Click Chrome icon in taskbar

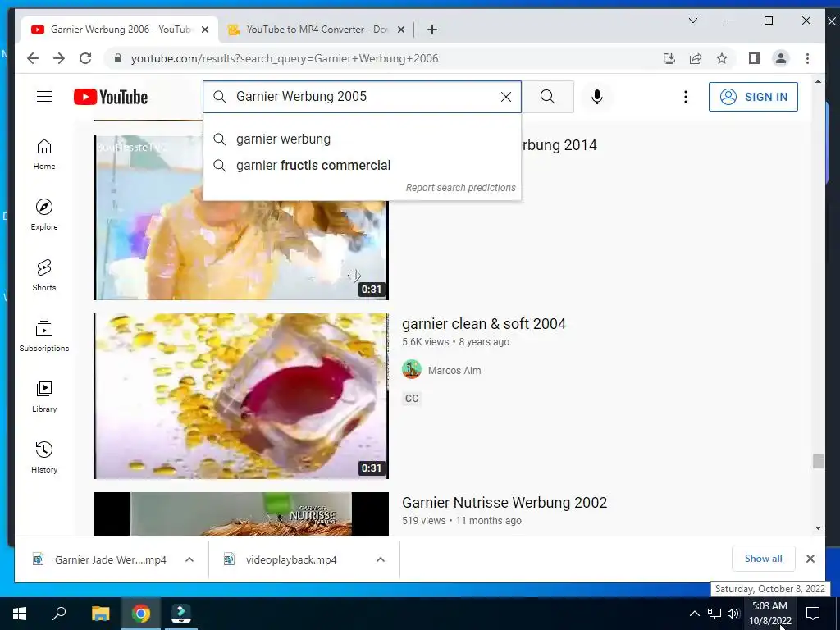[x=141, y=614]
